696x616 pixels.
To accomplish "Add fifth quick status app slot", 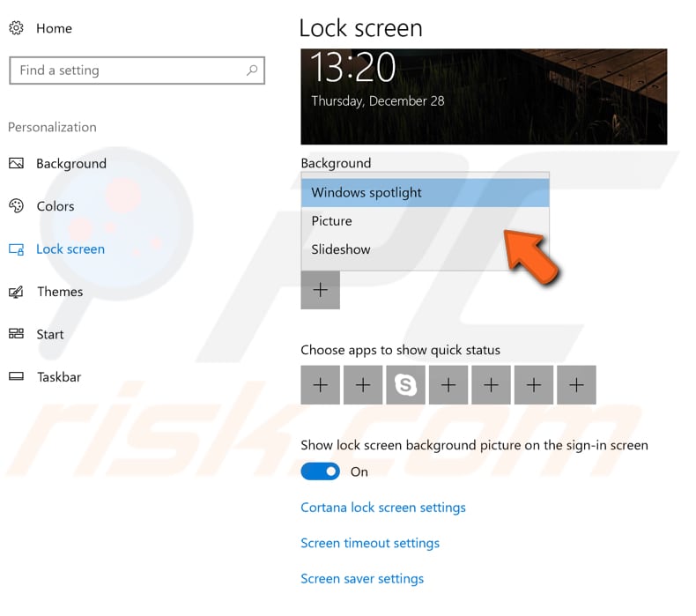I will 491,384.
